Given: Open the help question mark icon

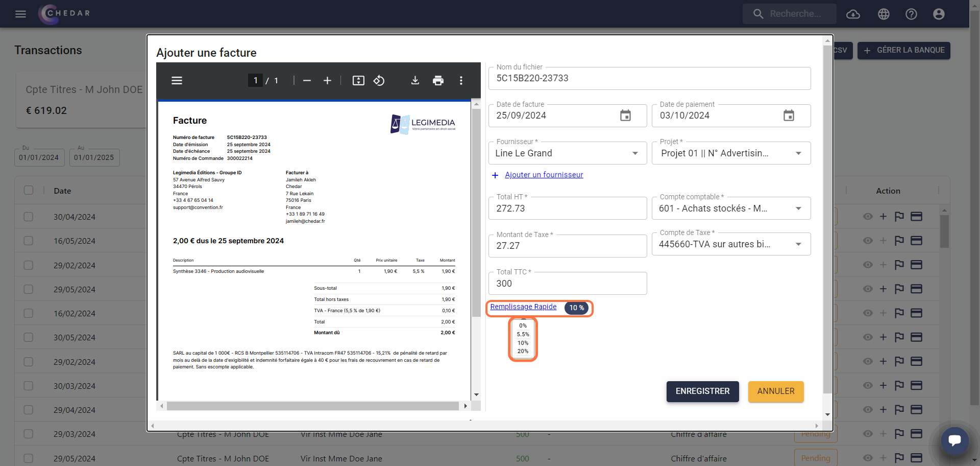Looking at the screenshot, I should [x=911, y=14].
